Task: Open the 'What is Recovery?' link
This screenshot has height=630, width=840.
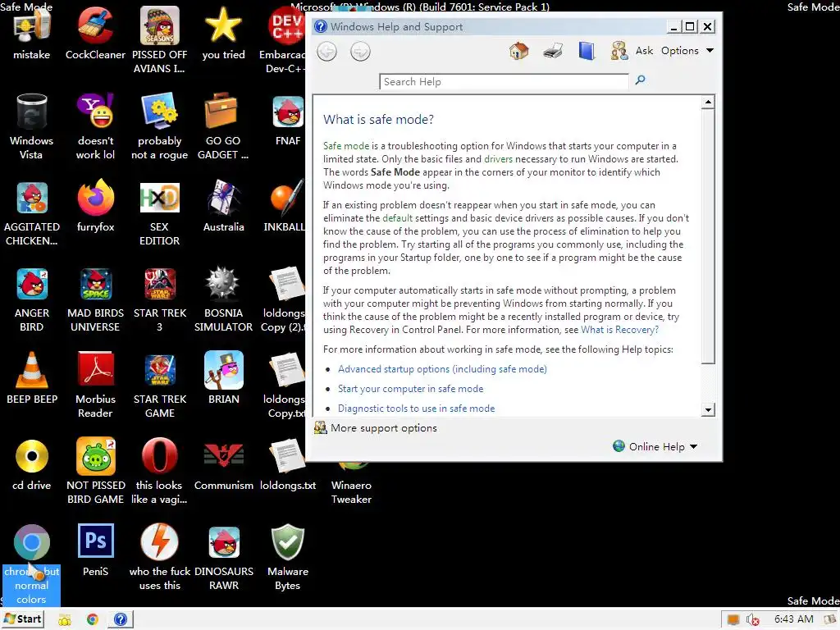Action: pos(620,330)
